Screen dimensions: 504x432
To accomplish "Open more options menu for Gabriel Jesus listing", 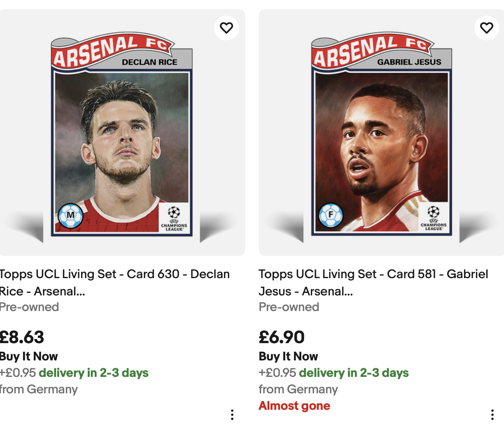I will pyautogui.click(x=492, y=415).
